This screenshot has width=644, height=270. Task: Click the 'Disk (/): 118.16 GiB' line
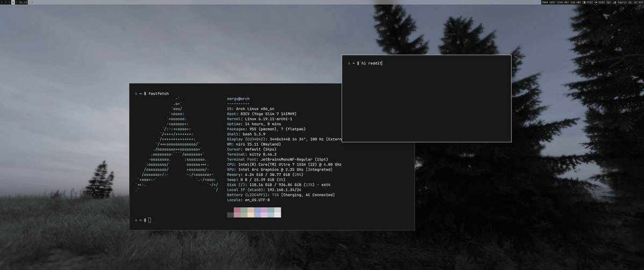click(x=279, y=184)
